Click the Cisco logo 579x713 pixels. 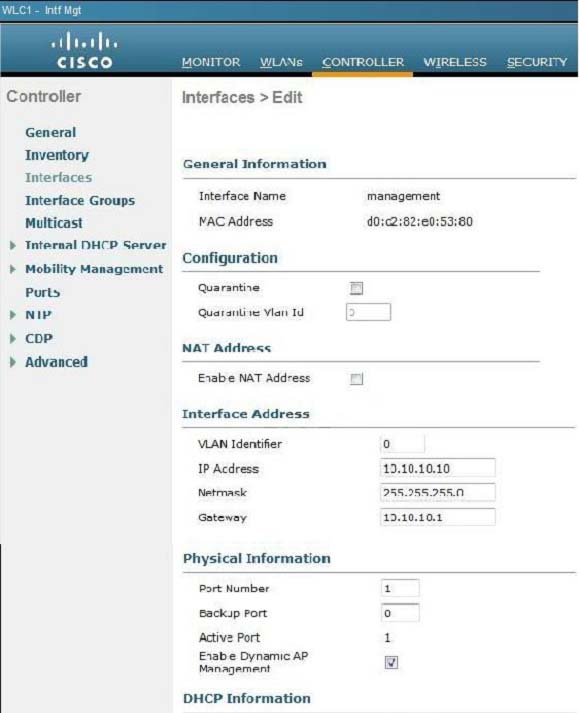84,50
